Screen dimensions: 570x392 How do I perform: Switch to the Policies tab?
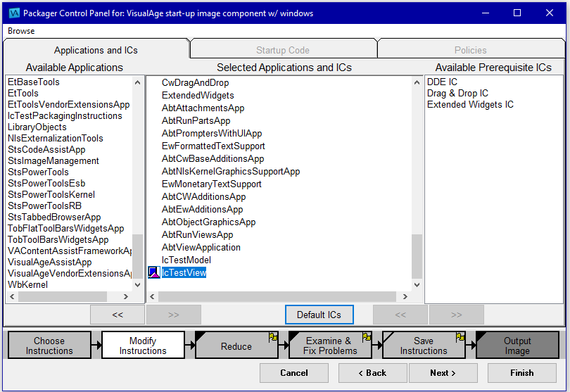point(470,50)
